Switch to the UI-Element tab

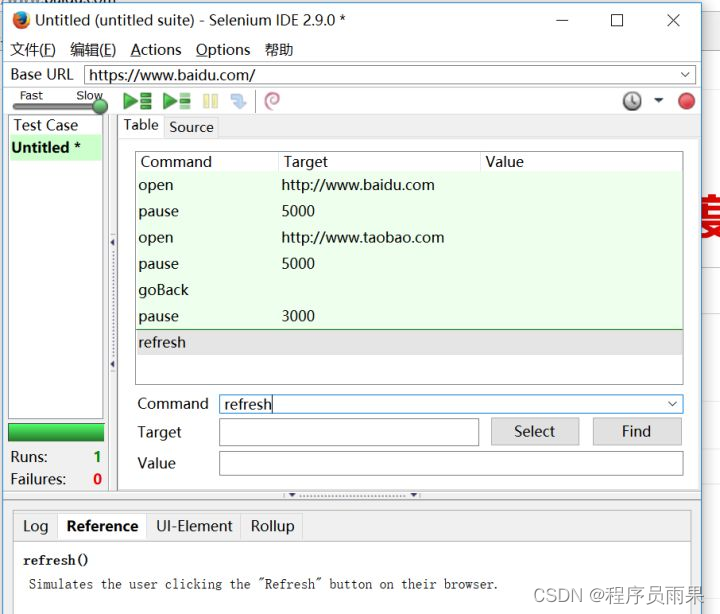pos(194,526)
